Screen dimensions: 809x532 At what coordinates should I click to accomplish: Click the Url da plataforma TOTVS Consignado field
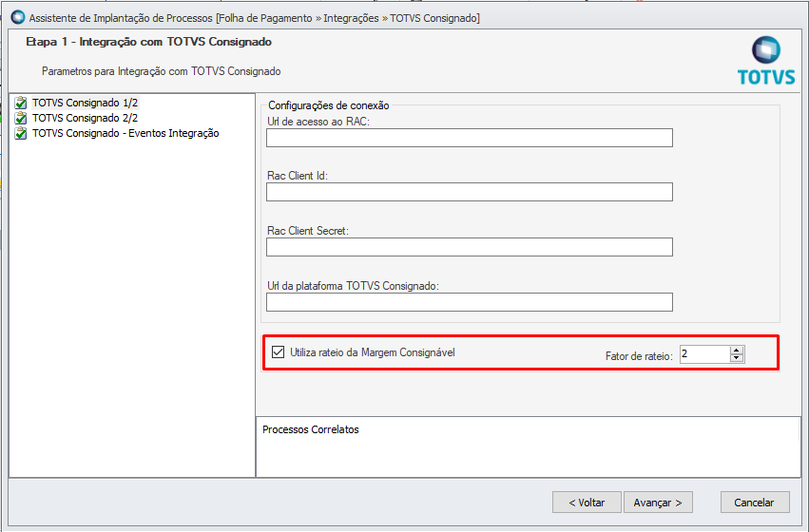pos(470,302)
